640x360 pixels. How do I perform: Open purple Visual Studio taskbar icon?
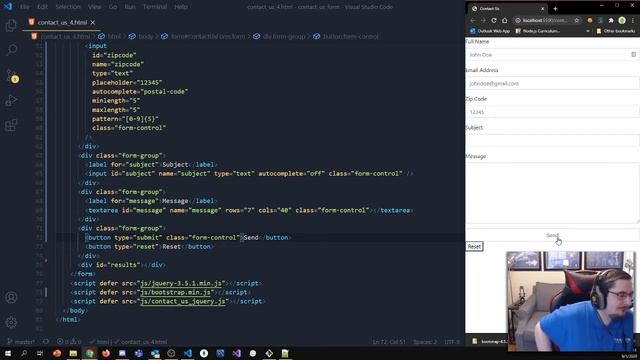tap(237, 353)
